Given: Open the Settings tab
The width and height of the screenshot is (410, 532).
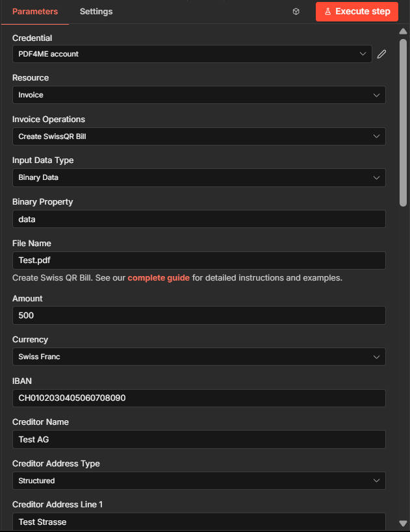Looking at the screenshot, I should [96, 12].
